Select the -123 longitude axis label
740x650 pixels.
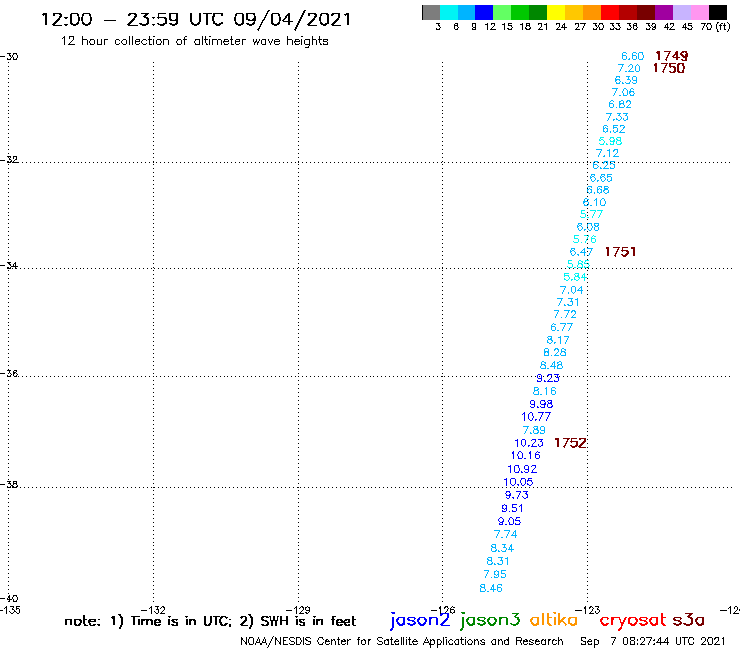587,610
